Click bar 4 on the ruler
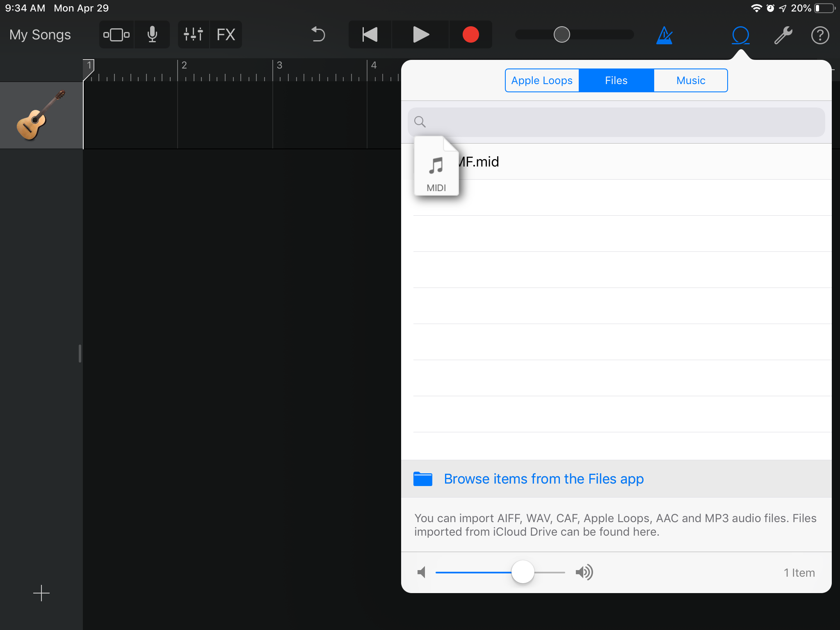Screen dimensions: 840x630 click(x=374, y=65)
